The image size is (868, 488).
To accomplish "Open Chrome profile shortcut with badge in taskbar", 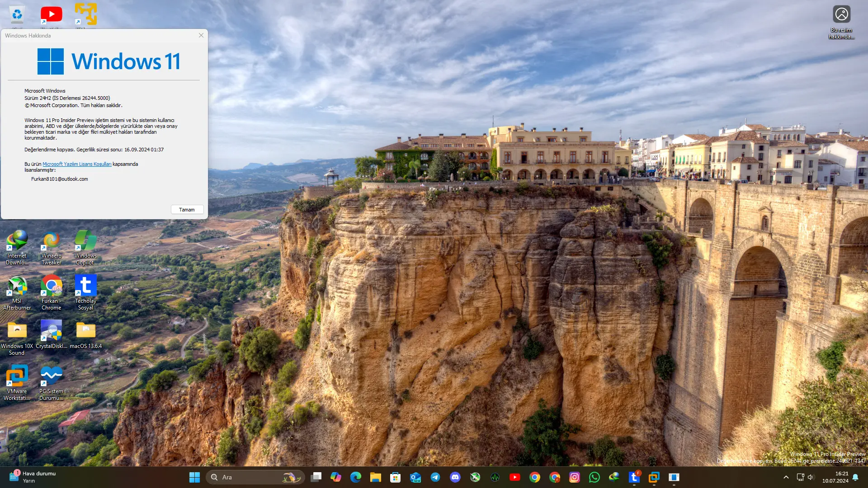I will point(555,477).
